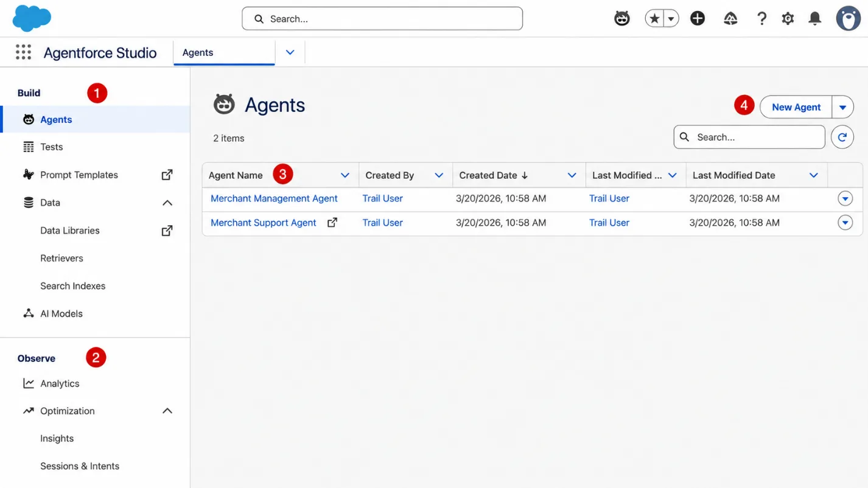Open row actions for Merchant Support Agent

pyautogui.click(x=845, y=223)
